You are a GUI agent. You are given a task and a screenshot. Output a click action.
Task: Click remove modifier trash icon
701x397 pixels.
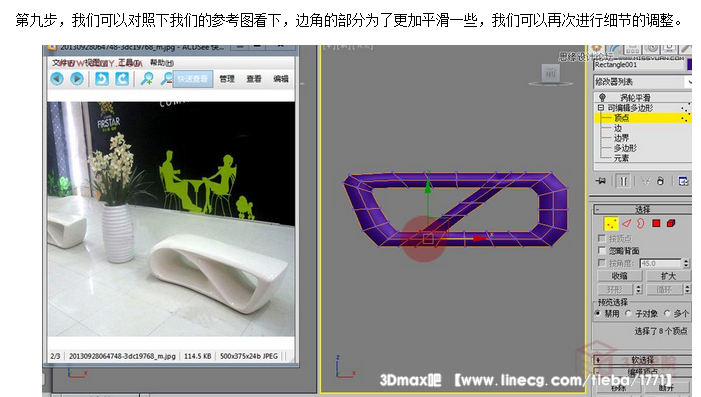click(x=660, y=181)
